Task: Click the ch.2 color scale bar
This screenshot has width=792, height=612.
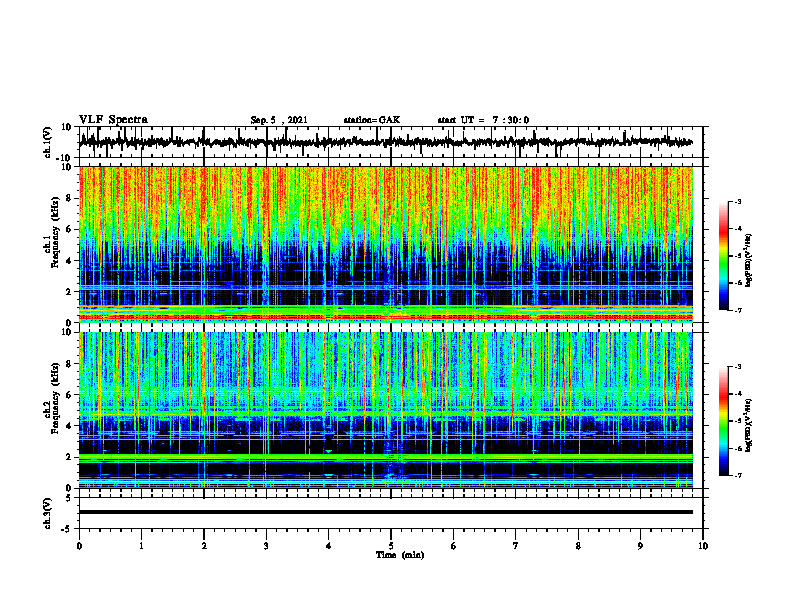Action: tap(723, 421)
